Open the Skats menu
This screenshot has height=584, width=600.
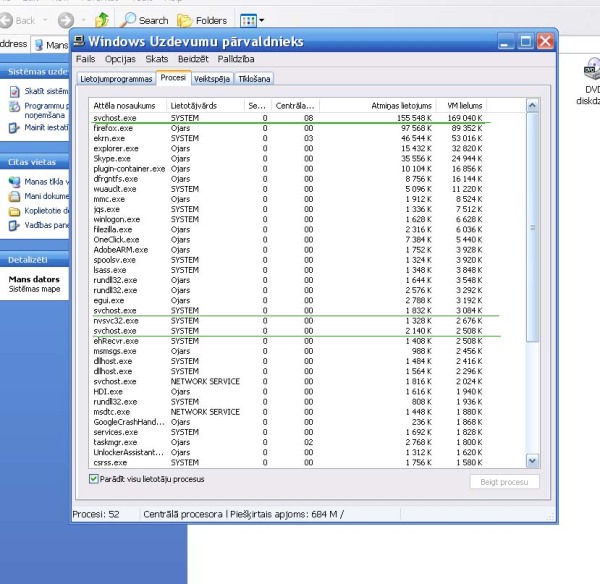157,59
